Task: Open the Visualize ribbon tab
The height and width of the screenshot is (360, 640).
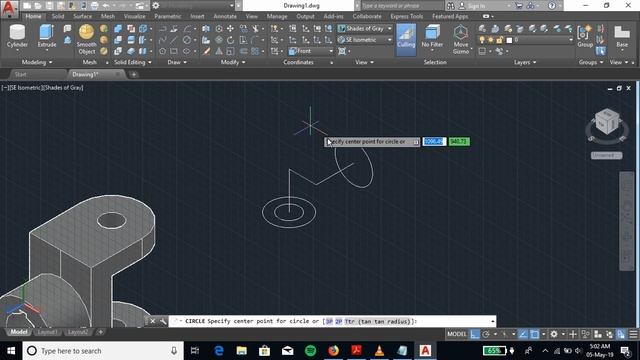Action: tap(135, 16)
